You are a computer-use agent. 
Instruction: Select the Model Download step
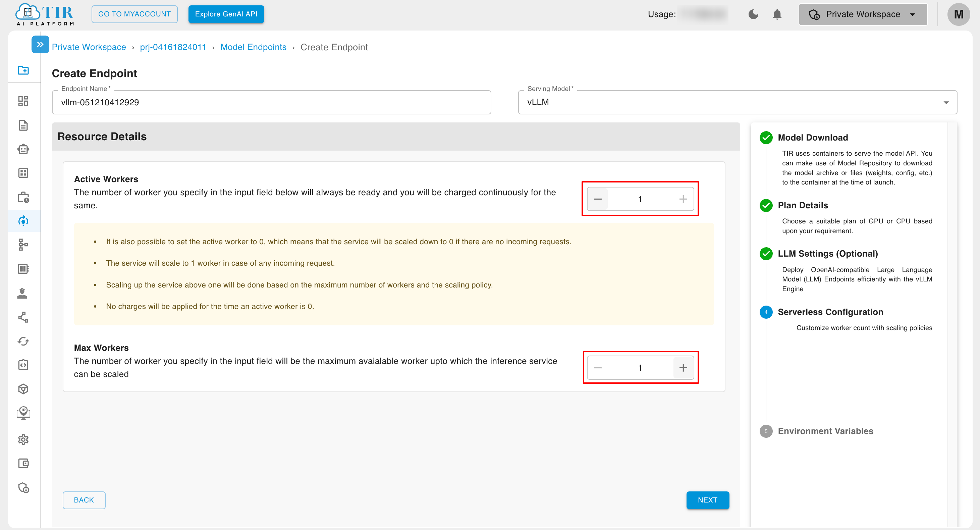tap(813, 137)
